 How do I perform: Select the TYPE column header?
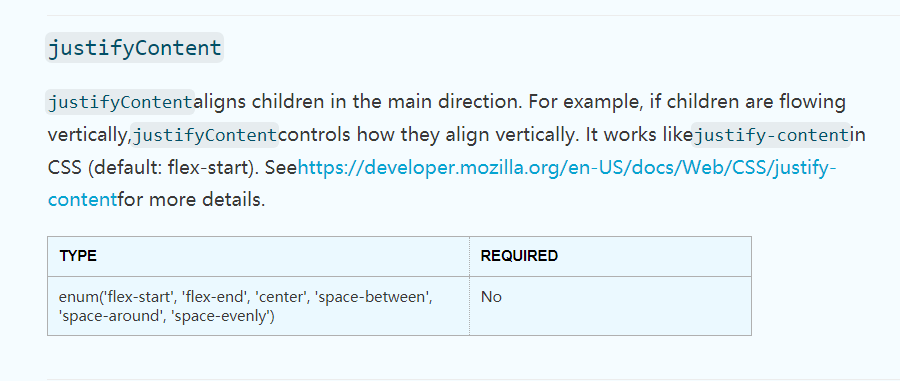(78, 256)
